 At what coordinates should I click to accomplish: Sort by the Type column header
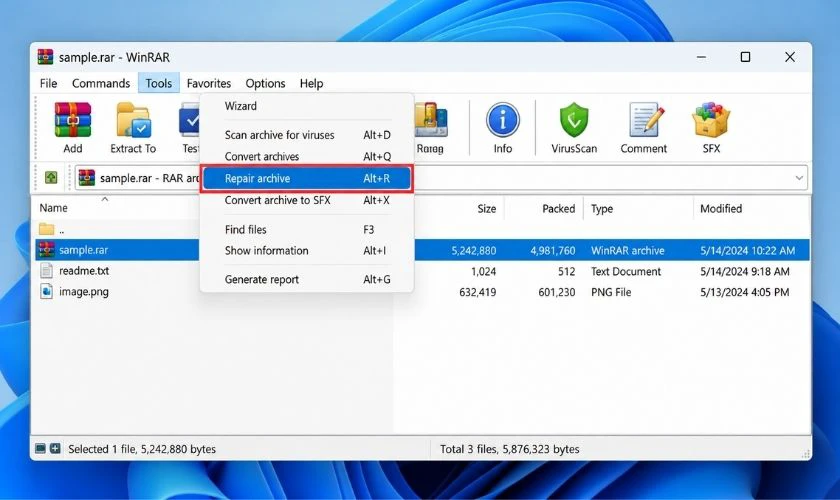602,208
